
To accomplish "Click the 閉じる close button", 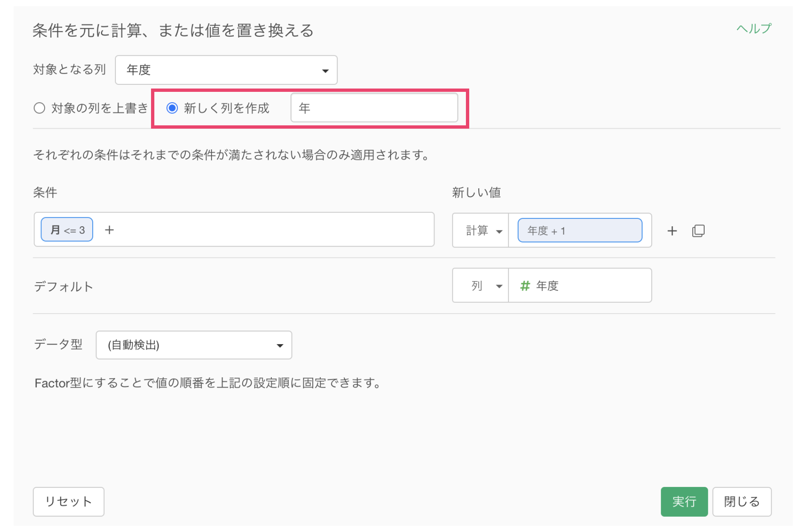I will pyautogui.click(x=741, y=501).
